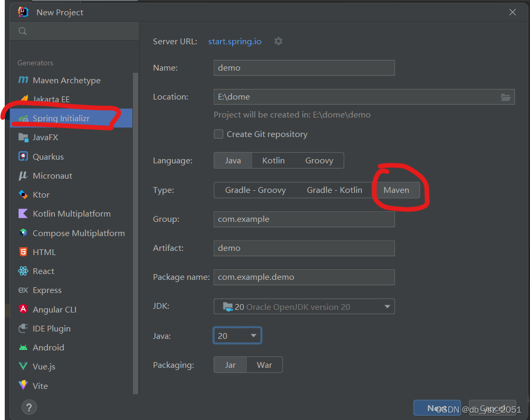Select Express generator
Viewport: 530px width, 420px height.
click(x=71, y=290)
